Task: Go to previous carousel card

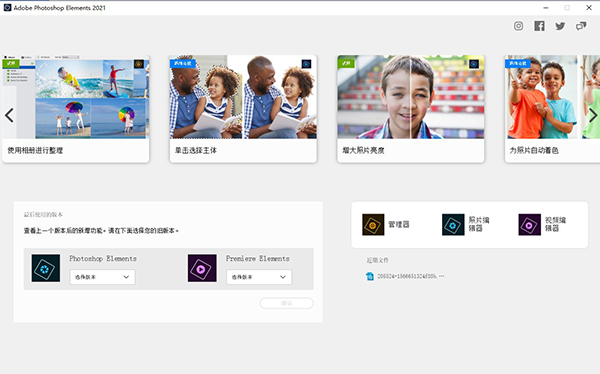Action: tap(9, 115)
